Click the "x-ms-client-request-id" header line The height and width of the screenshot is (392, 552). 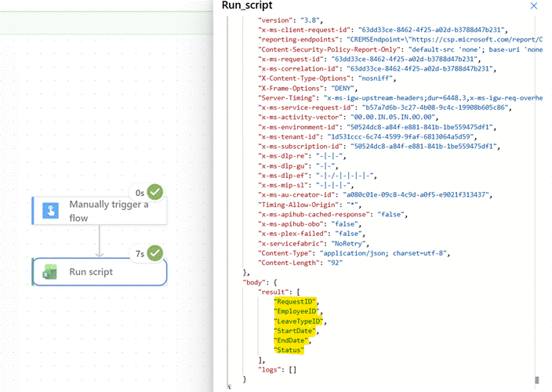click(x=383, y=30)
